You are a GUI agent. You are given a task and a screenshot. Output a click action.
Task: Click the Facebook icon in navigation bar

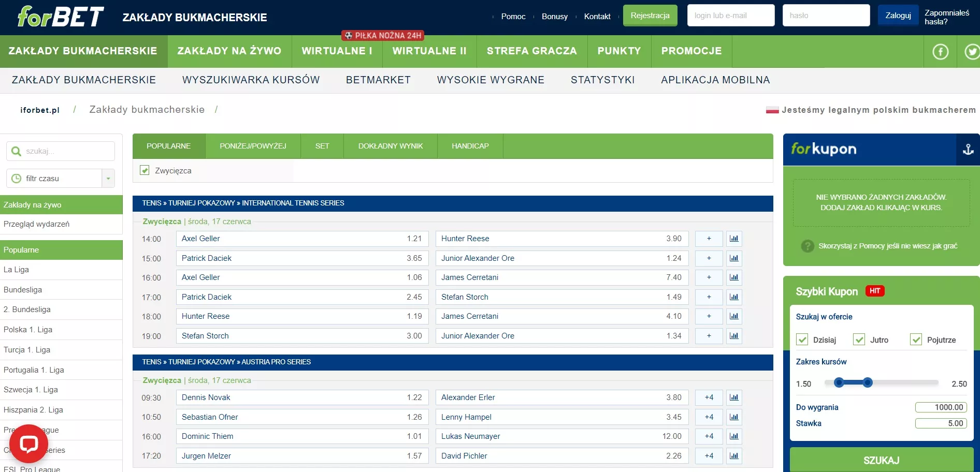(940, 52)
